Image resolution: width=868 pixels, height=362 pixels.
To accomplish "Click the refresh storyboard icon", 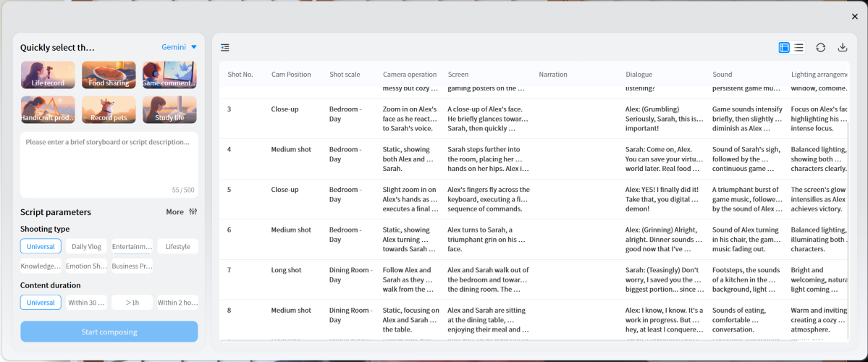I will click(x=820, y=48).
